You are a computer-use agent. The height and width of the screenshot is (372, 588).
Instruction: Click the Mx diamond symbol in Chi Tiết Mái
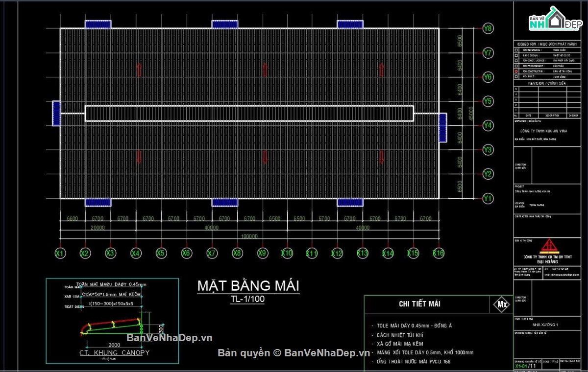coord(502,304)
